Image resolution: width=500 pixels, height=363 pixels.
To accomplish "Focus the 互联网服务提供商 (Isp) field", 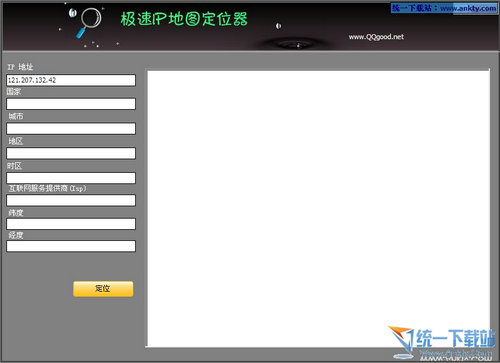I will (x=71, y=200).
